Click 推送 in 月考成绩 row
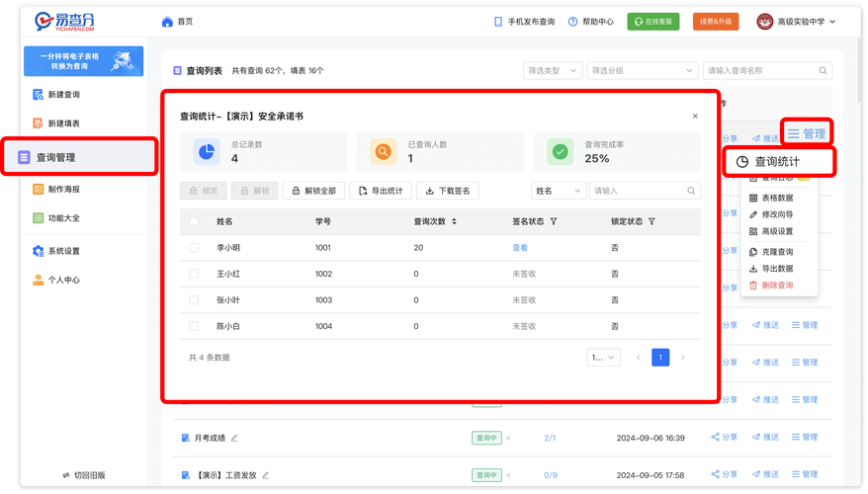 (765, 437)
